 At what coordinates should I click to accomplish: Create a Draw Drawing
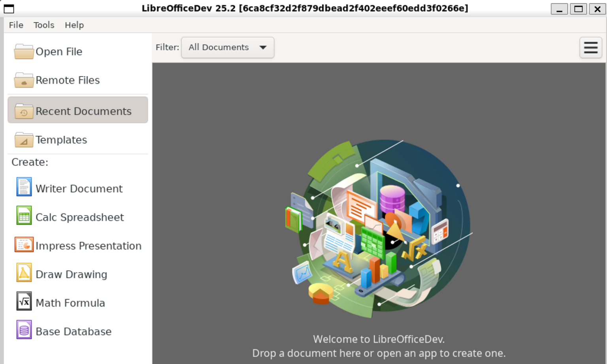[71, 274]
